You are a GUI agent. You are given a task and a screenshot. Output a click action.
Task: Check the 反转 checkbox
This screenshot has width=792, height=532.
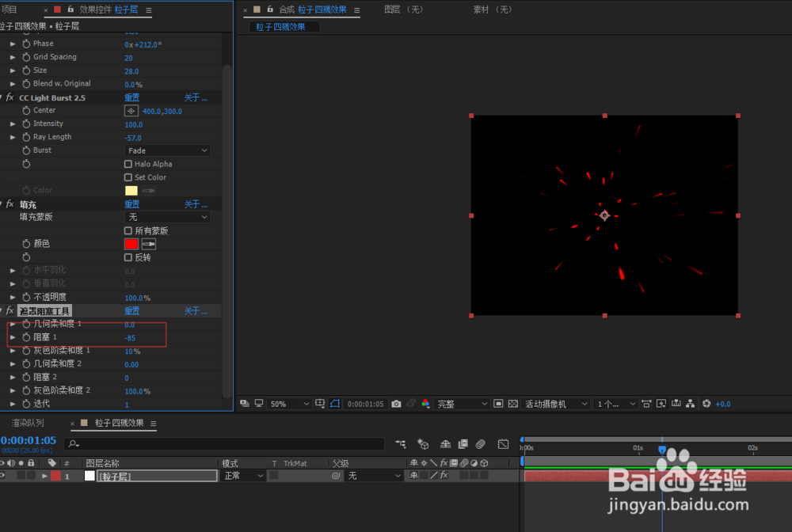click(x=128, y=257)
